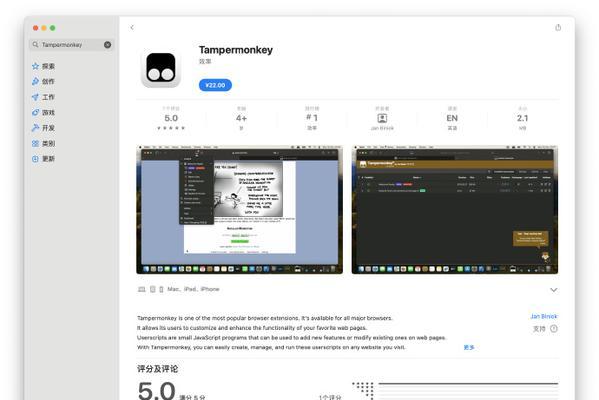Open the second Tampermonkey dashboard screenshot
Viewport: 599px width, 400px height.
pos(455,209)
